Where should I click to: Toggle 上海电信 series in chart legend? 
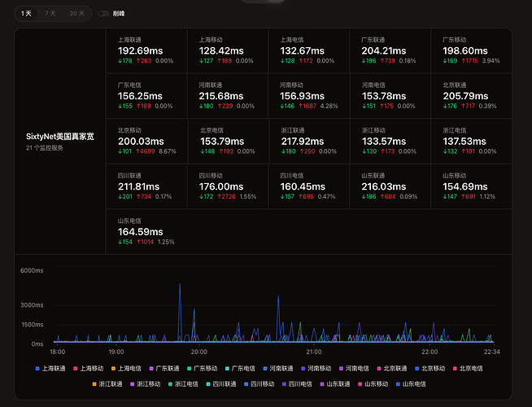127,369
